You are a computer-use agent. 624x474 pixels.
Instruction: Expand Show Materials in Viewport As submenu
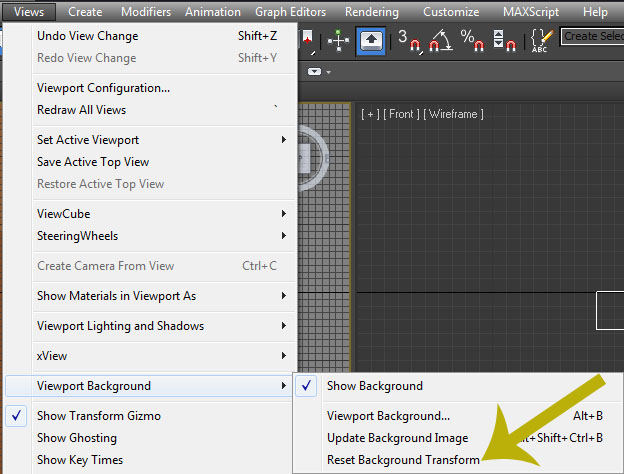(x=151, y=296)
